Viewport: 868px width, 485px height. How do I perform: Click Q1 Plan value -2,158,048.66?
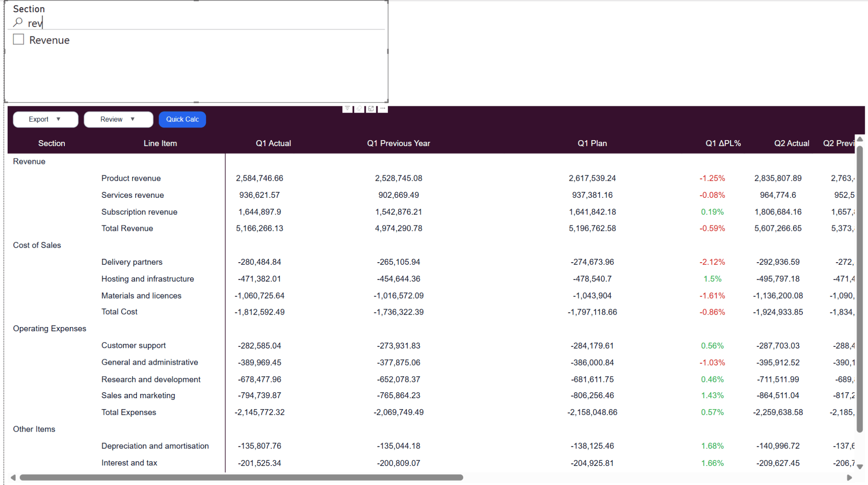tap(592, 412)
